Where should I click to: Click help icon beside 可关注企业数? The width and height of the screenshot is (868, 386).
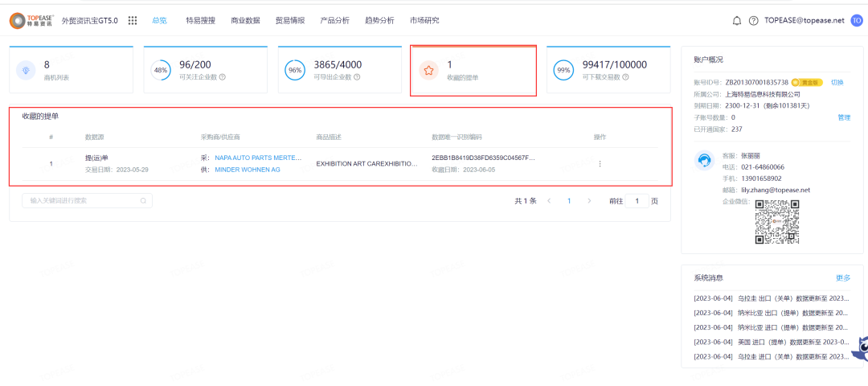tap(223, 77)
